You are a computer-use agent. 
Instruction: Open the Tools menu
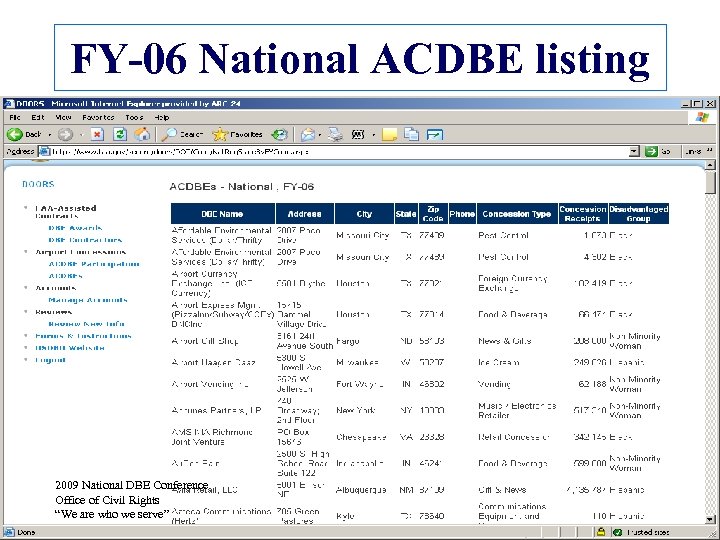(134, 118)
